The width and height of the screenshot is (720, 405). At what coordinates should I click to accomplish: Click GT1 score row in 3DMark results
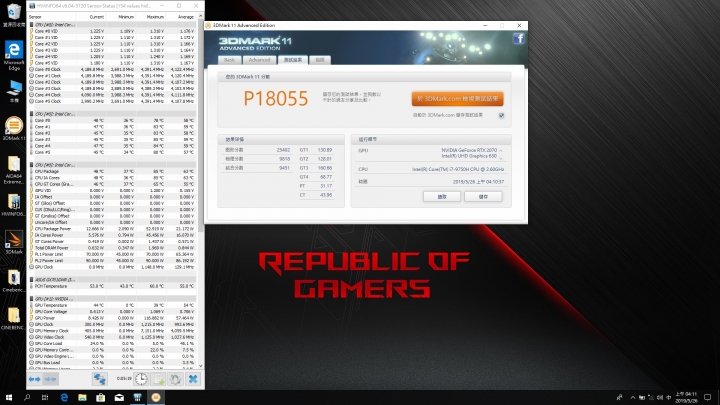[316, 150]
